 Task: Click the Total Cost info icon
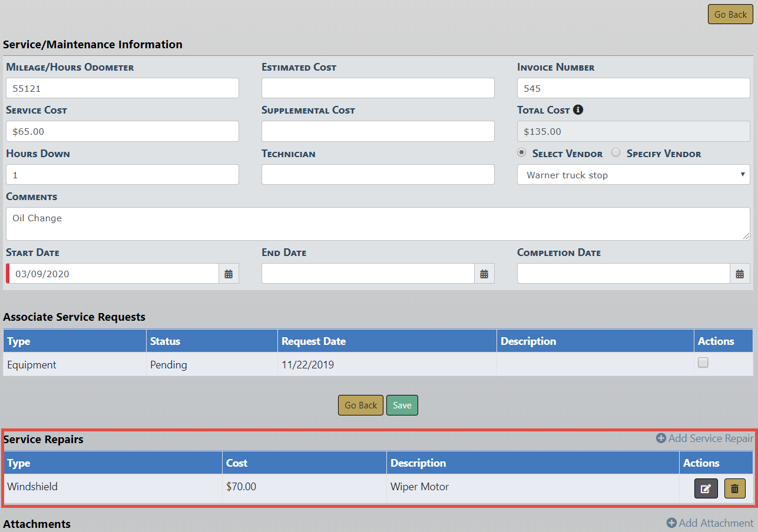tap(578, 110)
